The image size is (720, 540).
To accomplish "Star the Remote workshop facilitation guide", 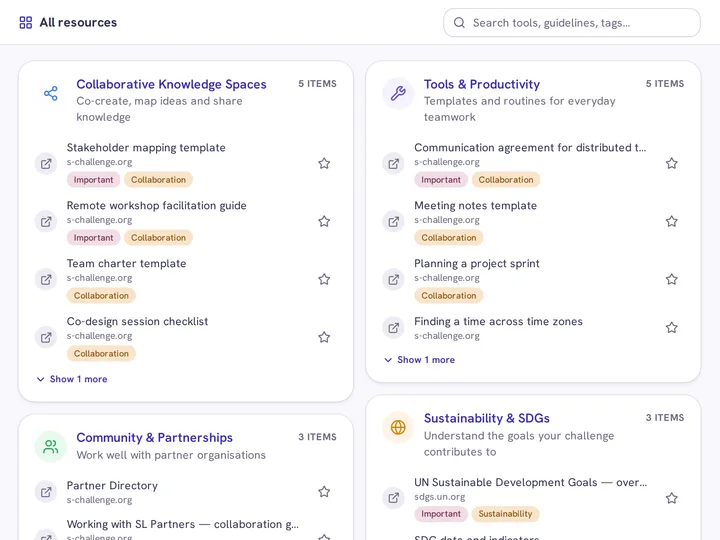I will (324, 221).
